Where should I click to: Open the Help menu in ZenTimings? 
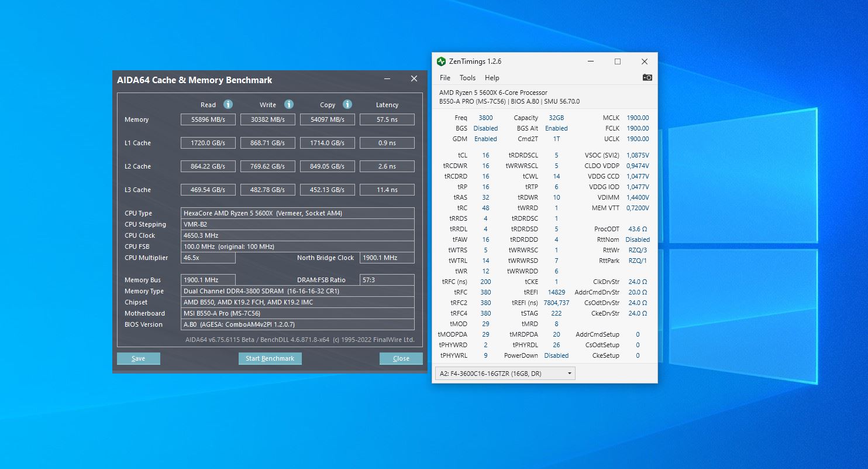click(x=492, y=78)
